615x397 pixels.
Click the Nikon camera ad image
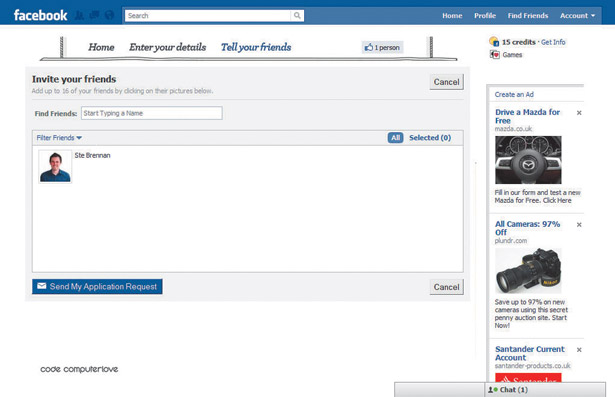pyautogui.click(x=528, y=271)
